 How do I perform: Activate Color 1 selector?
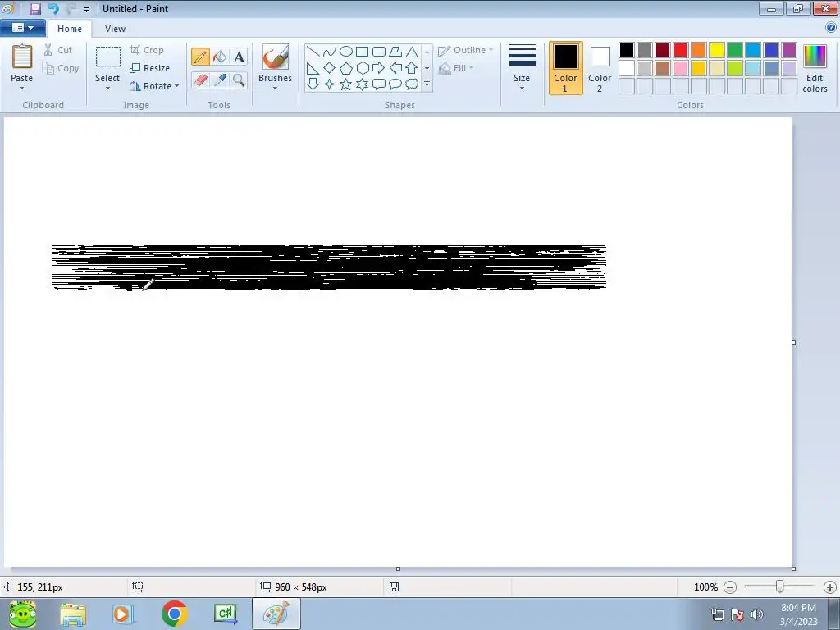click(x=566, y=68)
